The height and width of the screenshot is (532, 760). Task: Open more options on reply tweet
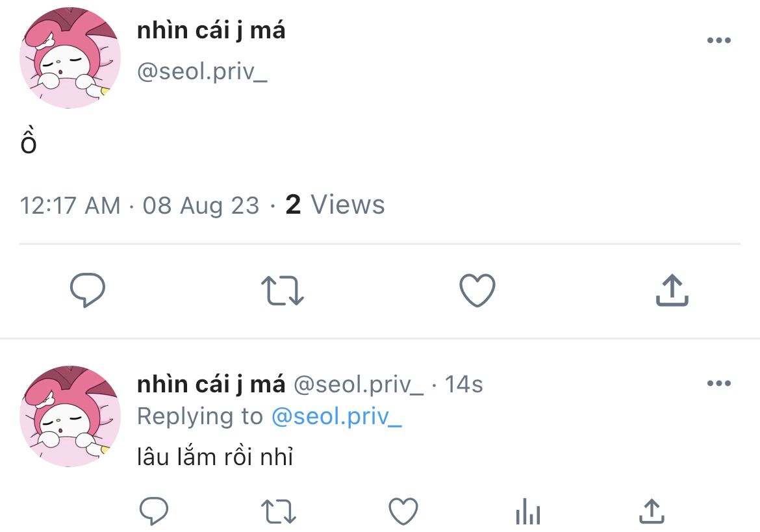point(718,384)
